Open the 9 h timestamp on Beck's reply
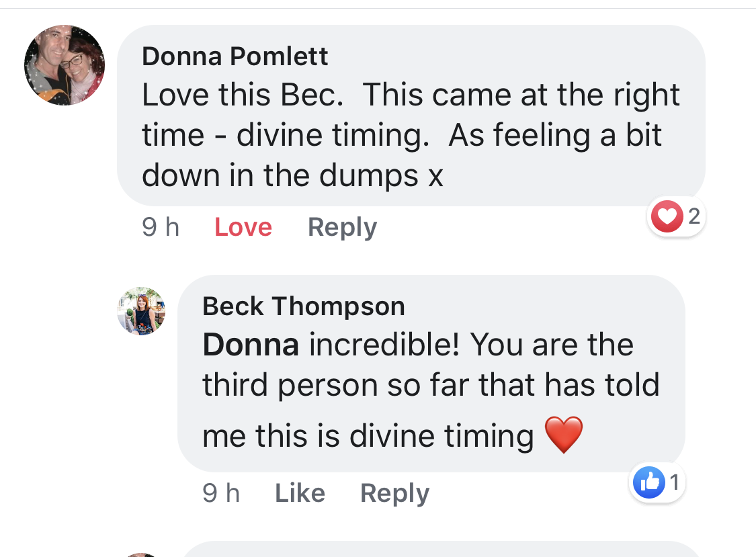This screenshot has height=557, width=756. [221, 493]
